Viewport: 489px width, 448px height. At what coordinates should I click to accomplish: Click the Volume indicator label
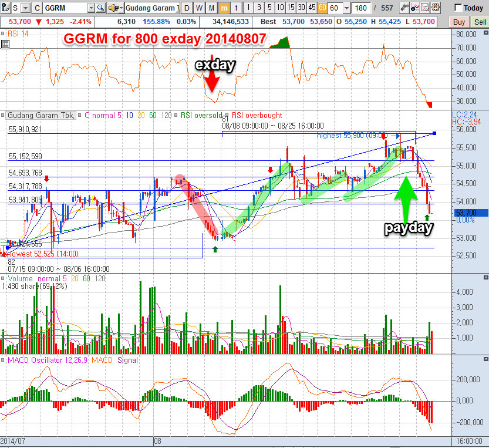(x=21, y=278)
